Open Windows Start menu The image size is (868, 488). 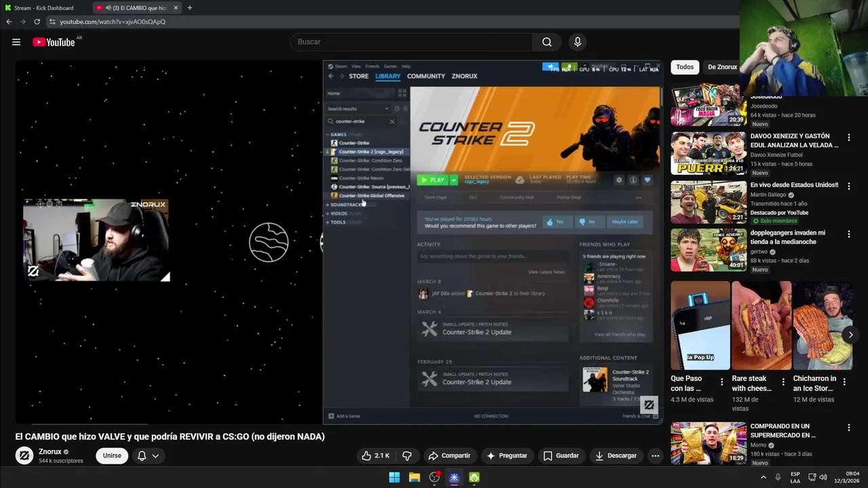pos(394,478)
